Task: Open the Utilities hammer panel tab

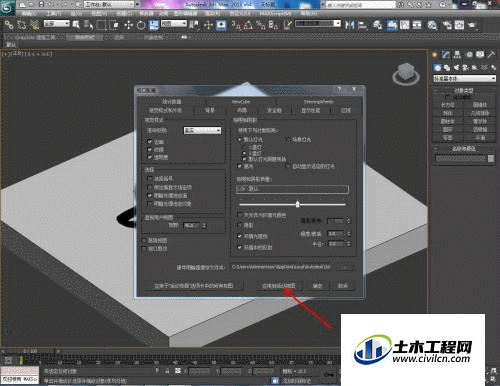Action: pos(491,55)
